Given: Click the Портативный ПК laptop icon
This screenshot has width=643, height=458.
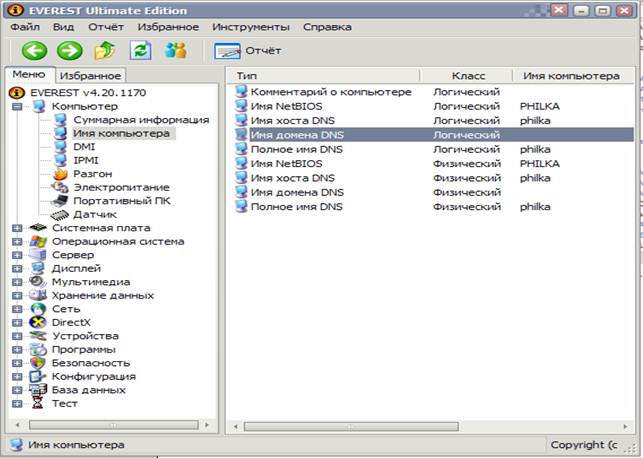Looking at the screenshot, I should point(59,201).
